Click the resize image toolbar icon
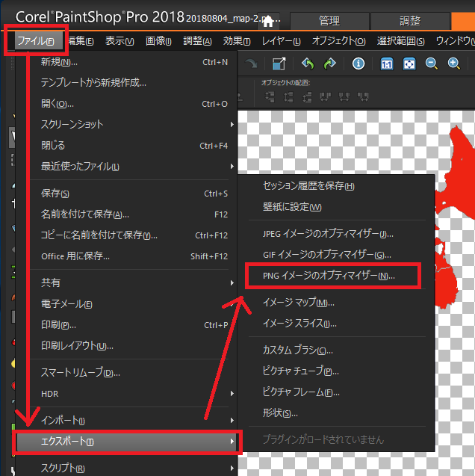 click(279, 64)
